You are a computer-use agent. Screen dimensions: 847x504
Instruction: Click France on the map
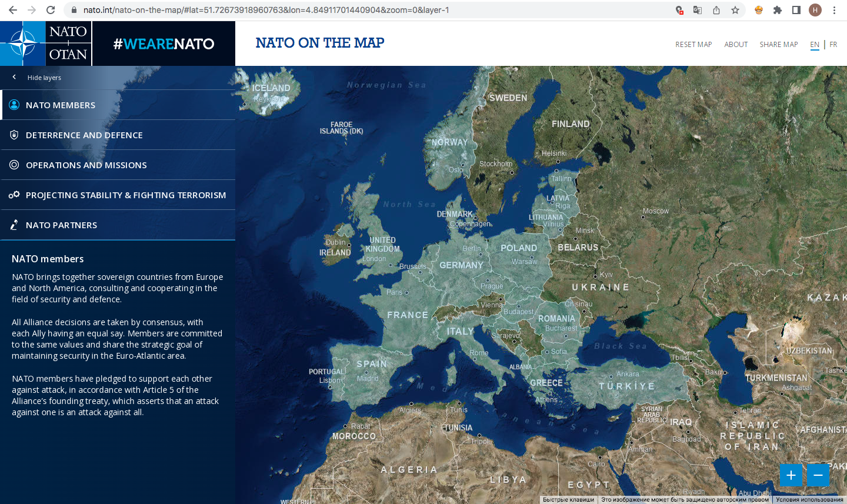point(408,315)
